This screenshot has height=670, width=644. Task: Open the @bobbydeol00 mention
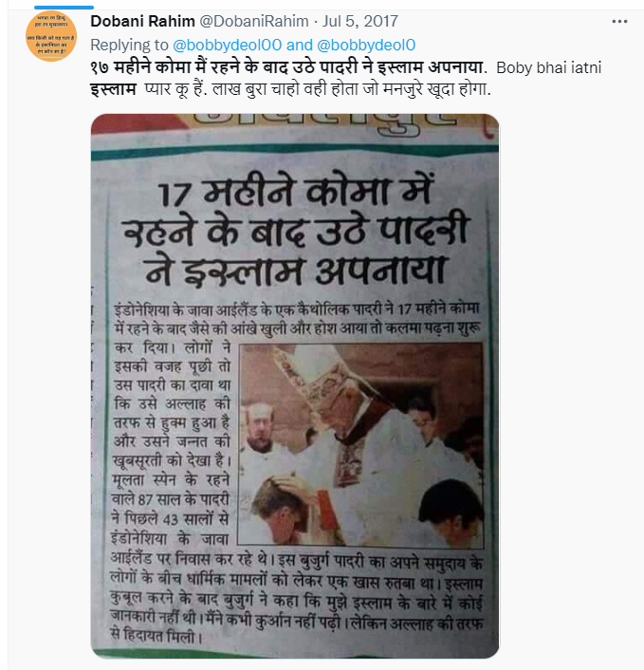pyautogui.click(x=228, y=45)
